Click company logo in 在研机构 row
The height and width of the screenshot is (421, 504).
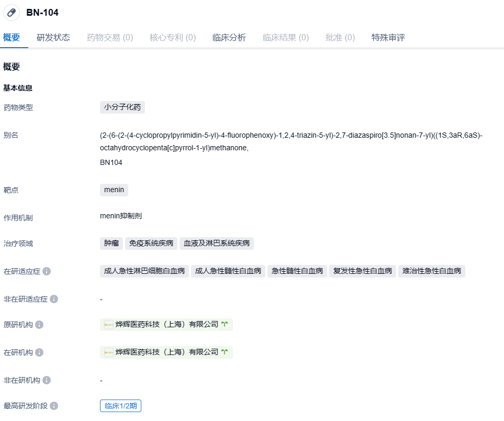pos(109,352)
